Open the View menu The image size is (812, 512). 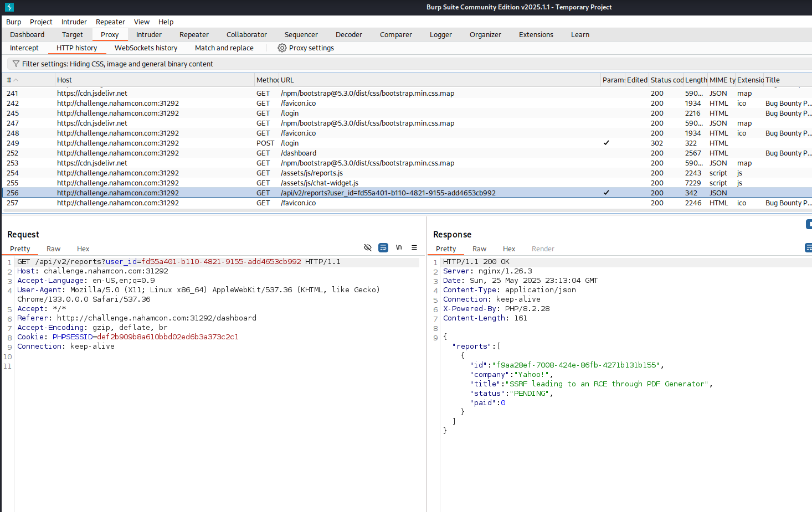(141, 22)
